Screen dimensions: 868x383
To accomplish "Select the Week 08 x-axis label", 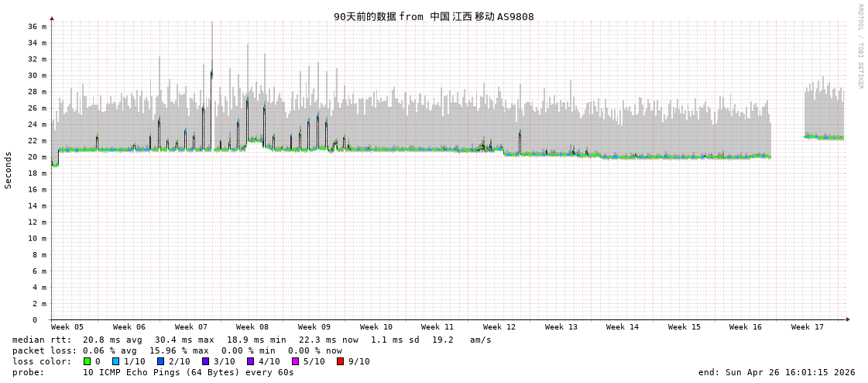I will [252, 327].
